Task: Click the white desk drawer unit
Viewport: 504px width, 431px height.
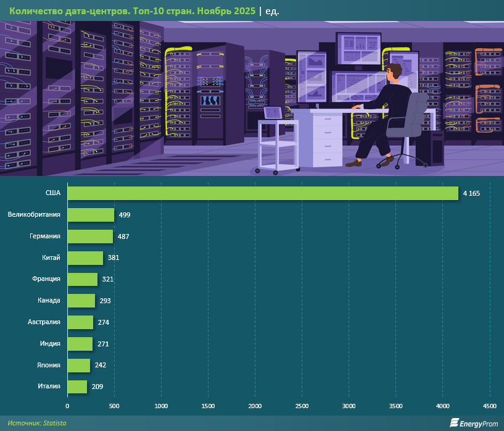Action: [330, 139]
